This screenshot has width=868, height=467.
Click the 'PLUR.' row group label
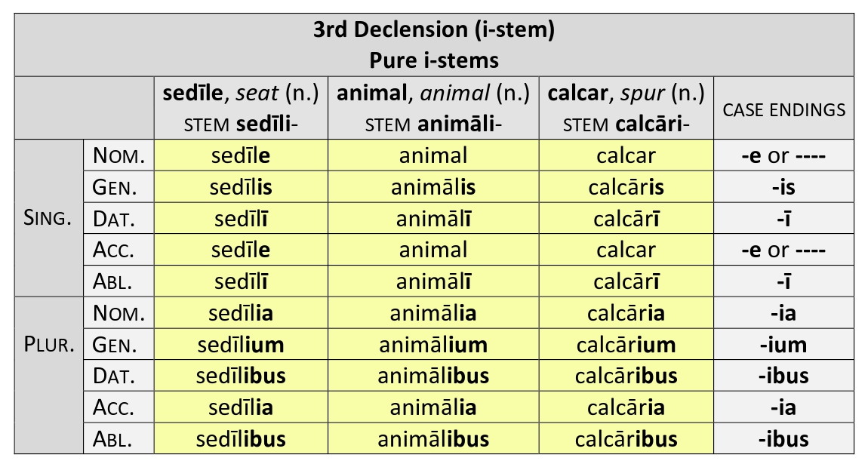point(48,345)
